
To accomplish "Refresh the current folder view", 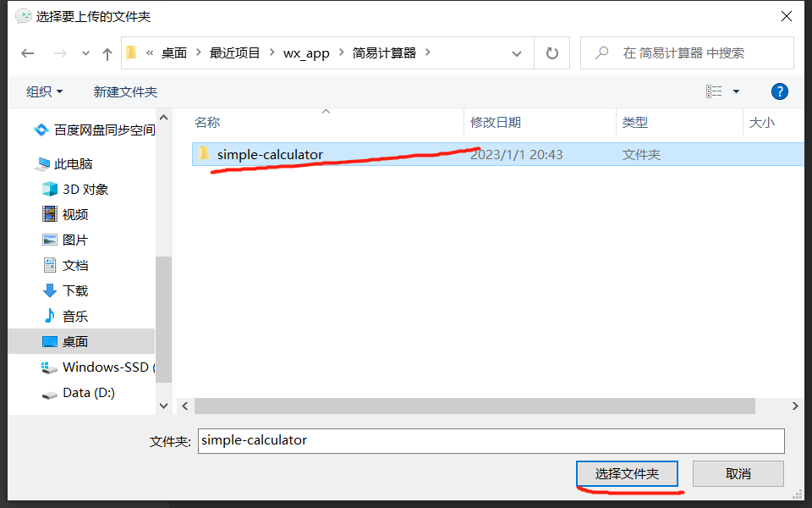I will (554, 52).
